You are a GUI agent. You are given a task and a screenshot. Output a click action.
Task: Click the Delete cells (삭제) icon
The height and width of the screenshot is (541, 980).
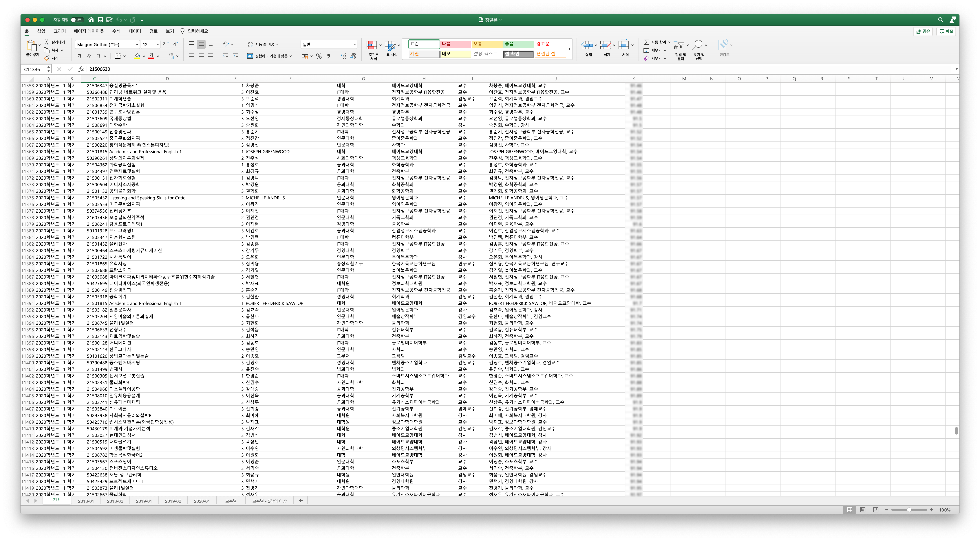click(605, 46)
